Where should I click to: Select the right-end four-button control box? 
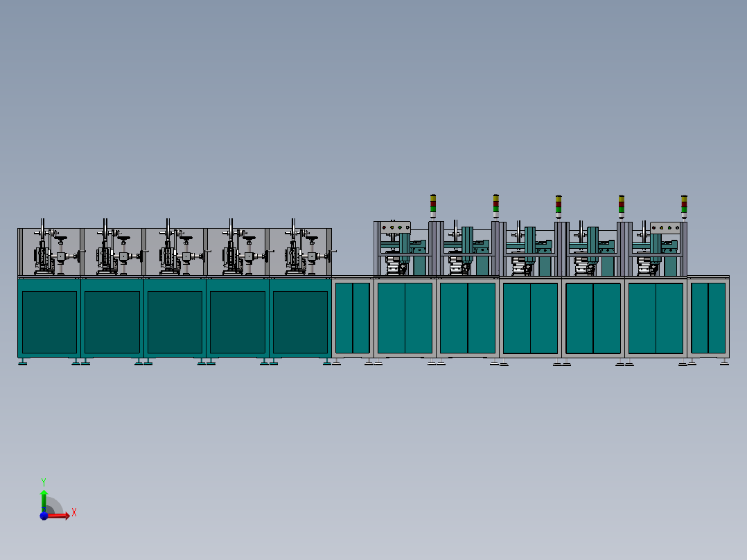coord(665,228)
